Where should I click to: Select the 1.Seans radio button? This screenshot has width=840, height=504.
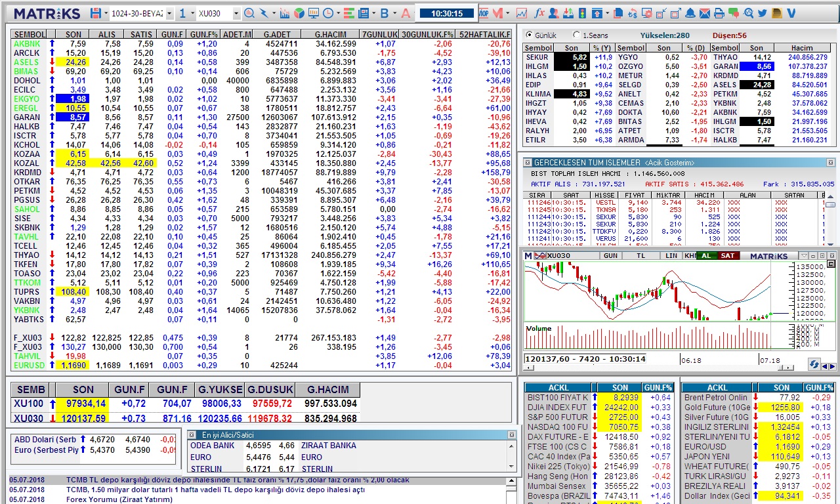tap(576, 35)
